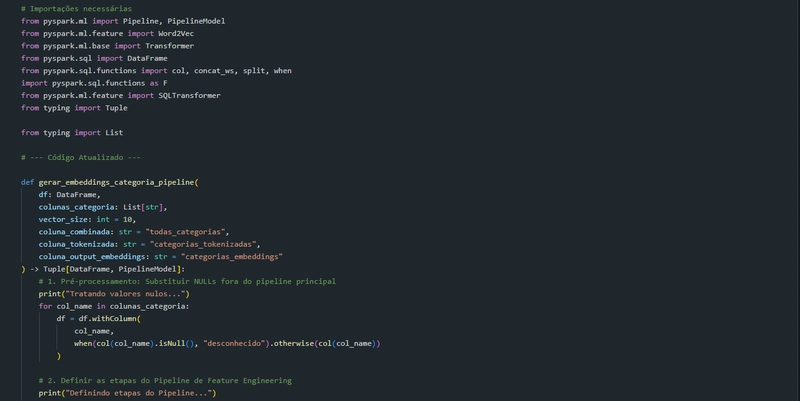Click comment '# 1. Pré-processamento' line
800x401 pixels.
tap(187, 282)
